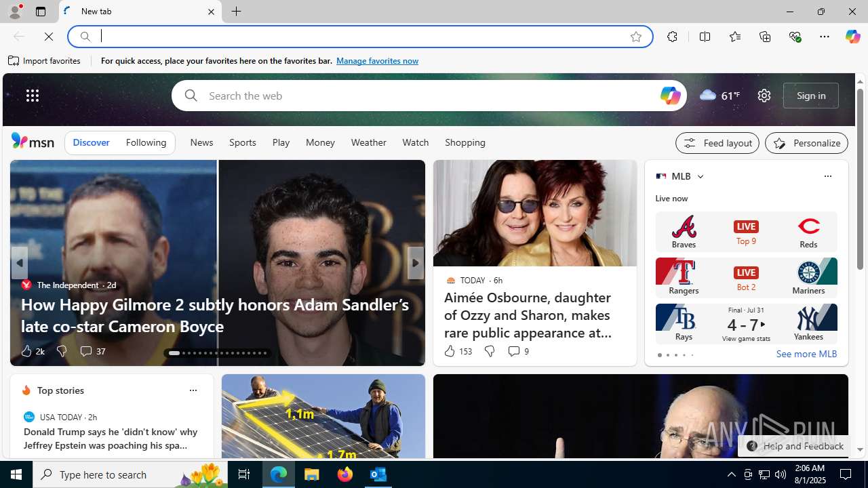Open the Favorites hub
Viewport: 868px width, 488px height.
[734, 37]
